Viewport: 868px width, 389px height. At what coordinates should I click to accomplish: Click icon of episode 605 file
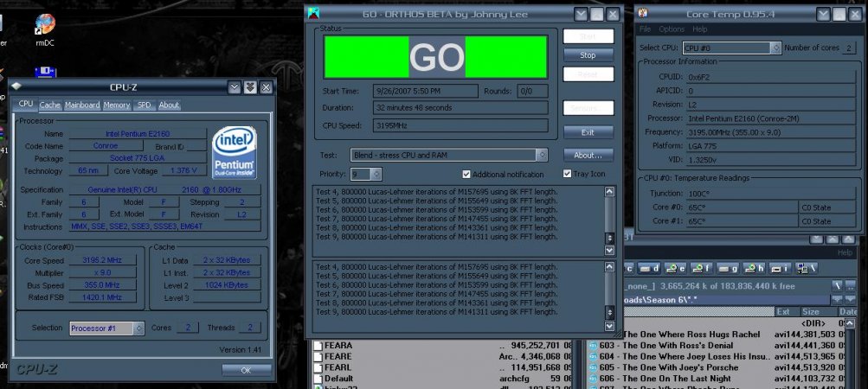pos(592,368)
